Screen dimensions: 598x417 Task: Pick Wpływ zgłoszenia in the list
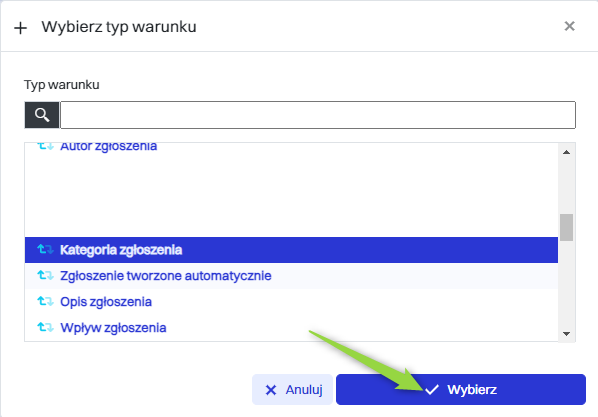coord(291,328)
